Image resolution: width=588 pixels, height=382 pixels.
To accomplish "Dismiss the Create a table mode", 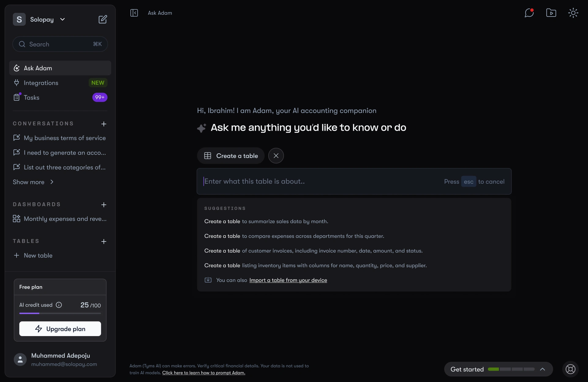I will (x=276, y=156).
